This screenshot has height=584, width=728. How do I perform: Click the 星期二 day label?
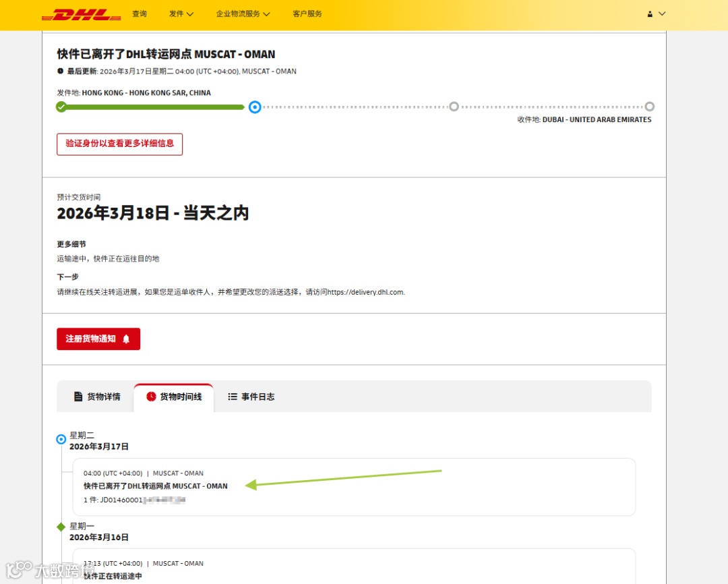(82, 436)
